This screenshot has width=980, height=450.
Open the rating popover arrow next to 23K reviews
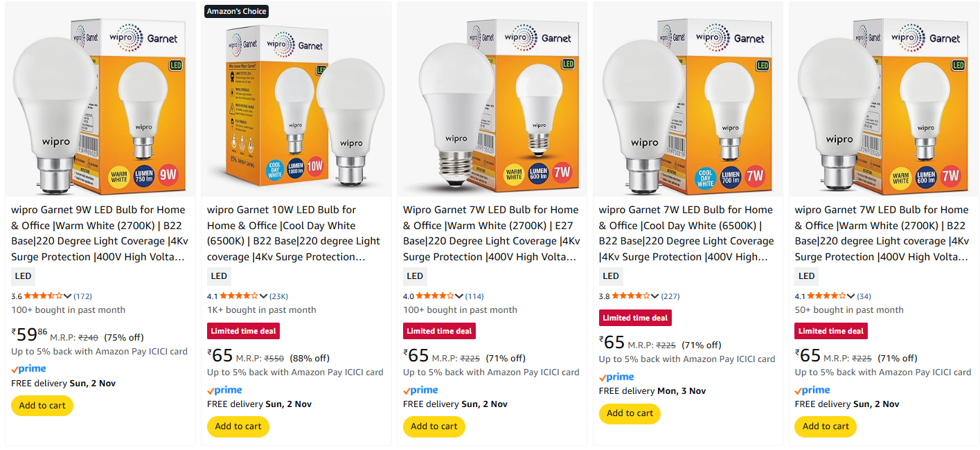point(264,296)
